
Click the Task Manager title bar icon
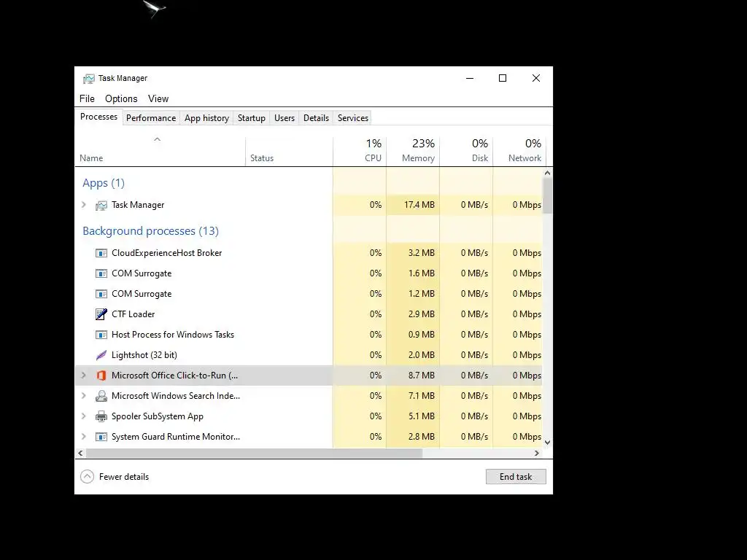click(88, 79)
